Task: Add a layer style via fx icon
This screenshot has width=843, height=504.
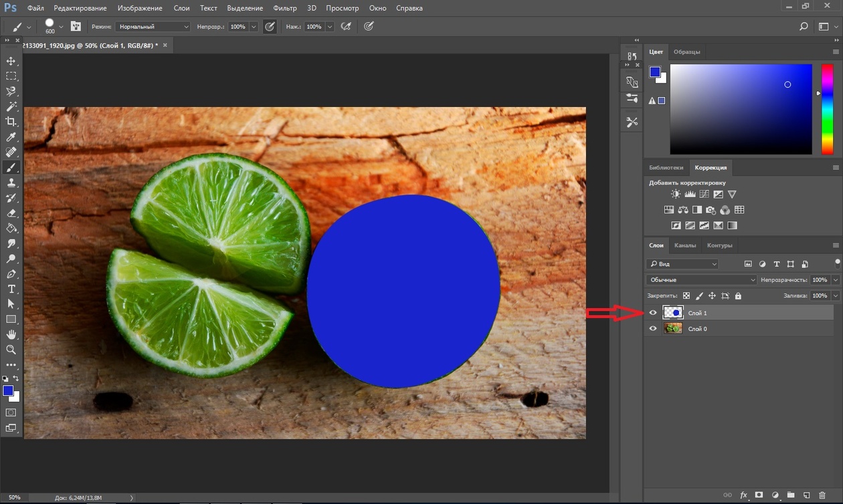Action: [743, 495]
